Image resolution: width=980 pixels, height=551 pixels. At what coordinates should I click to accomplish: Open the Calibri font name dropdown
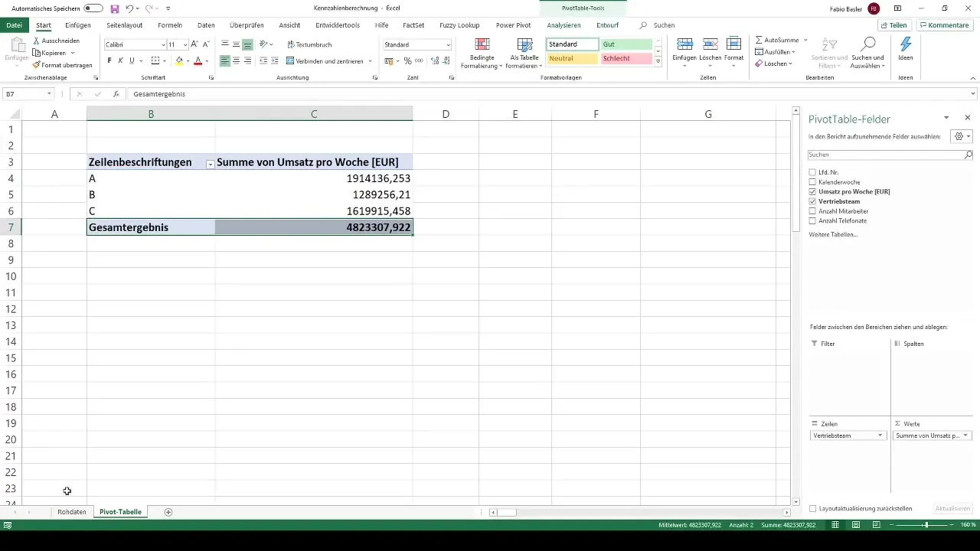(163, 44)
